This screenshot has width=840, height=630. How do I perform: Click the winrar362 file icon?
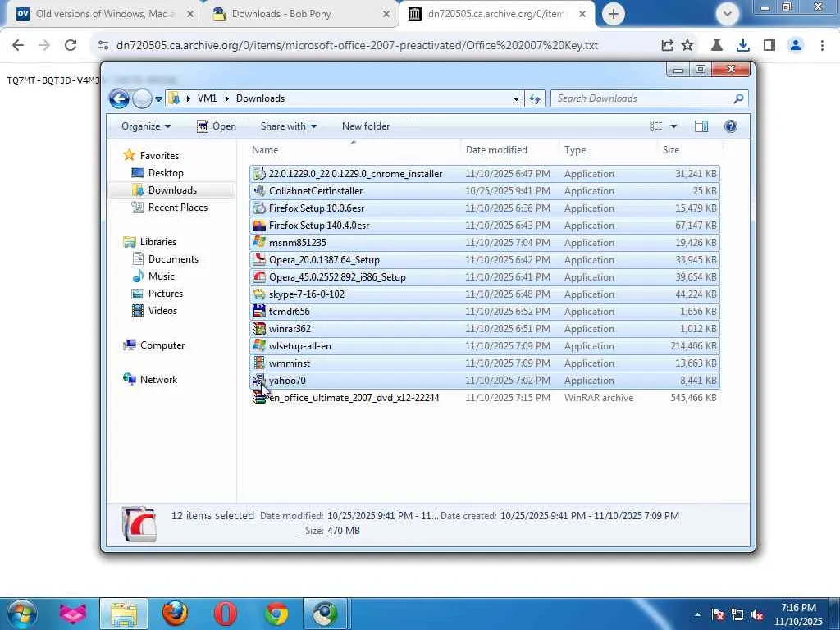point(259,328)
